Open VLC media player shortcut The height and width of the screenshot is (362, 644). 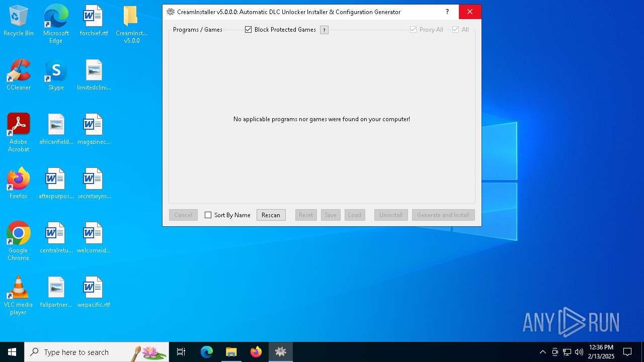pos(19,296)
